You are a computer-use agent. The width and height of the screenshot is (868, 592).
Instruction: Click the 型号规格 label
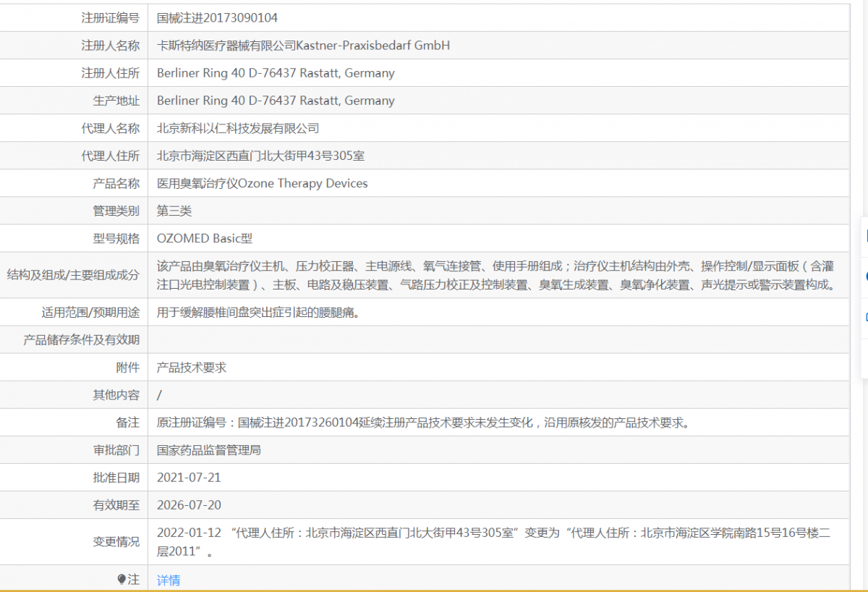pos(116,238)
